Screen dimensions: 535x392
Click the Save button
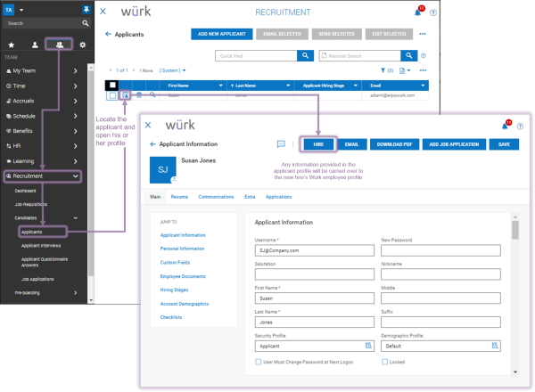click(x=504, y=144)
